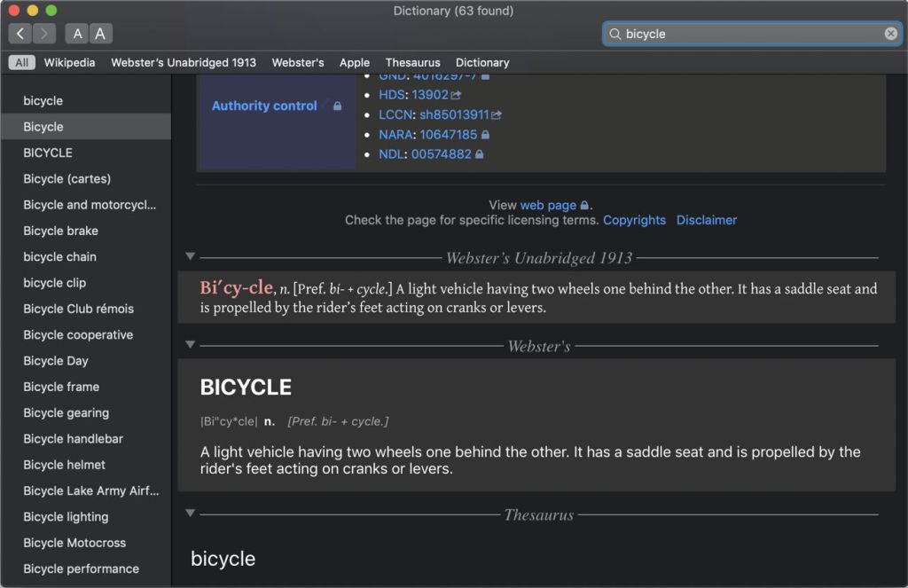This screenshot has height=588, width=908.
Task: Collapse the Webster's section triangle
Action: pyautogui.click(x=190, y=344)
